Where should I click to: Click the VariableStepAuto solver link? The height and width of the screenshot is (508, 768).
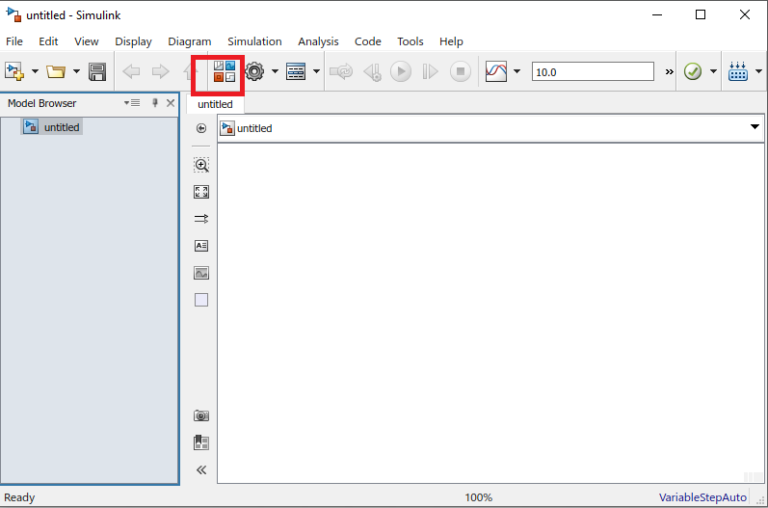coord(702,498)
